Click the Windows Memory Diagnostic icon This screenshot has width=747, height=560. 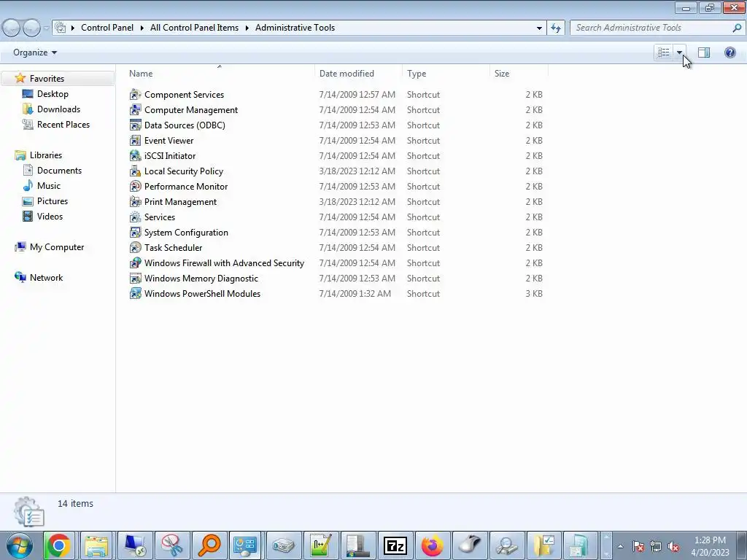tap(135, 278)
